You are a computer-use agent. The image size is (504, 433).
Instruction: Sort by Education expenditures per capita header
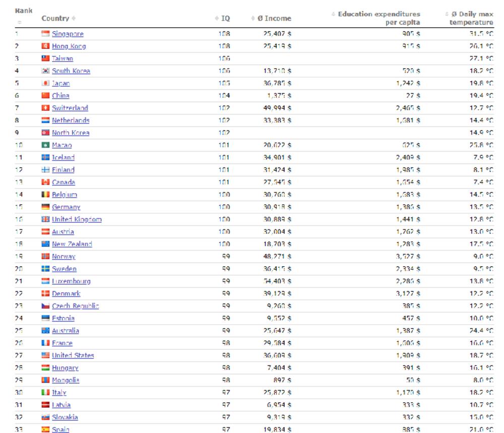[x=379, y=18]
